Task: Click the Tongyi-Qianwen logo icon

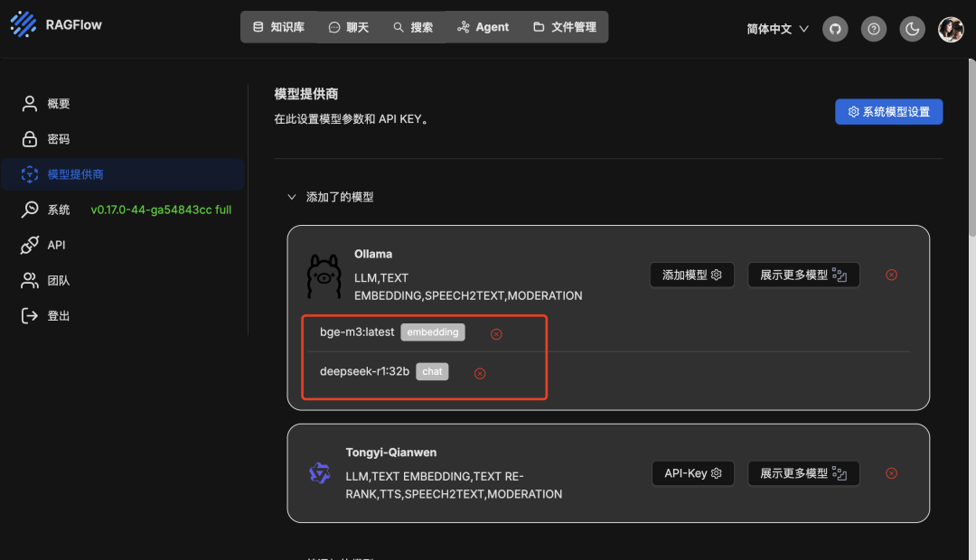Action: (319, 473)
